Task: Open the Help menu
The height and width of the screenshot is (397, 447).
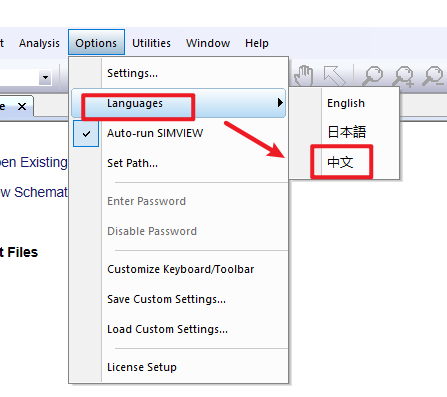Action: [257, 43]
